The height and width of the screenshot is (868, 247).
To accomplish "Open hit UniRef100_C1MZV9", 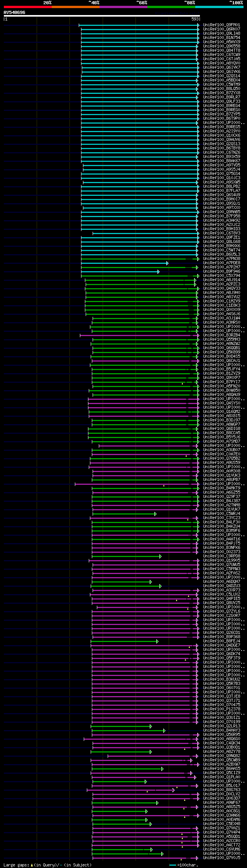I will point(222,301).
